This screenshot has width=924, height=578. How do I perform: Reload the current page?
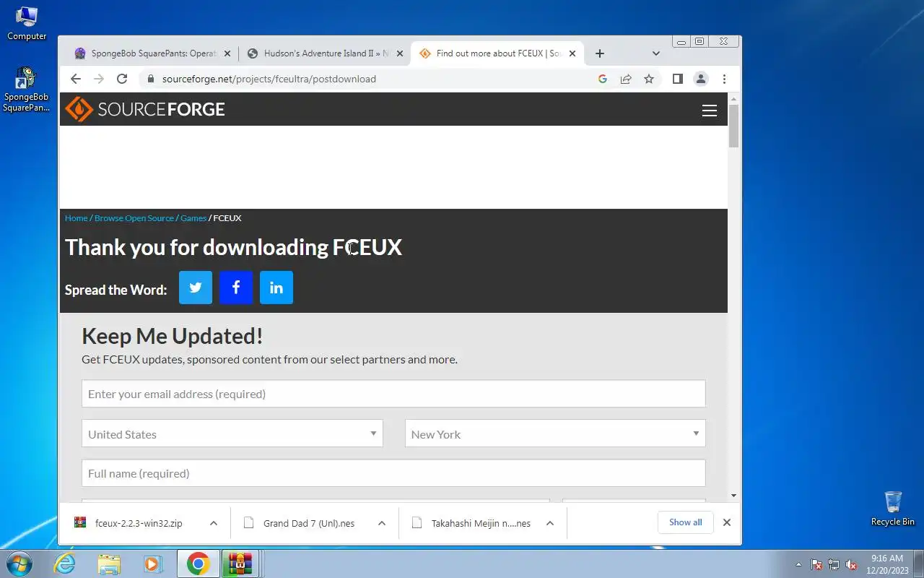tap(122, 79)
